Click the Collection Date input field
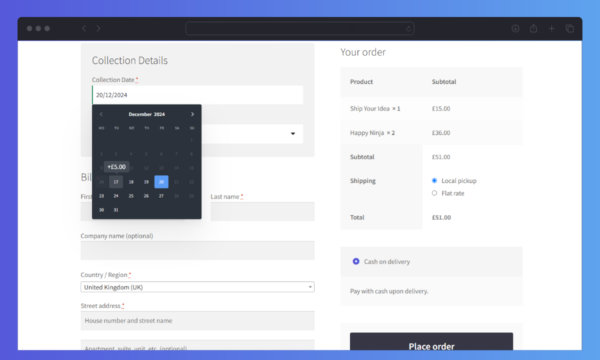 197,95
